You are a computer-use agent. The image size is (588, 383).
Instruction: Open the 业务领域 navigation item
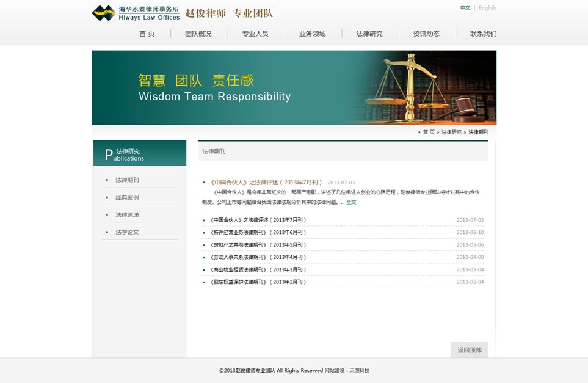(x=312, y=34)
